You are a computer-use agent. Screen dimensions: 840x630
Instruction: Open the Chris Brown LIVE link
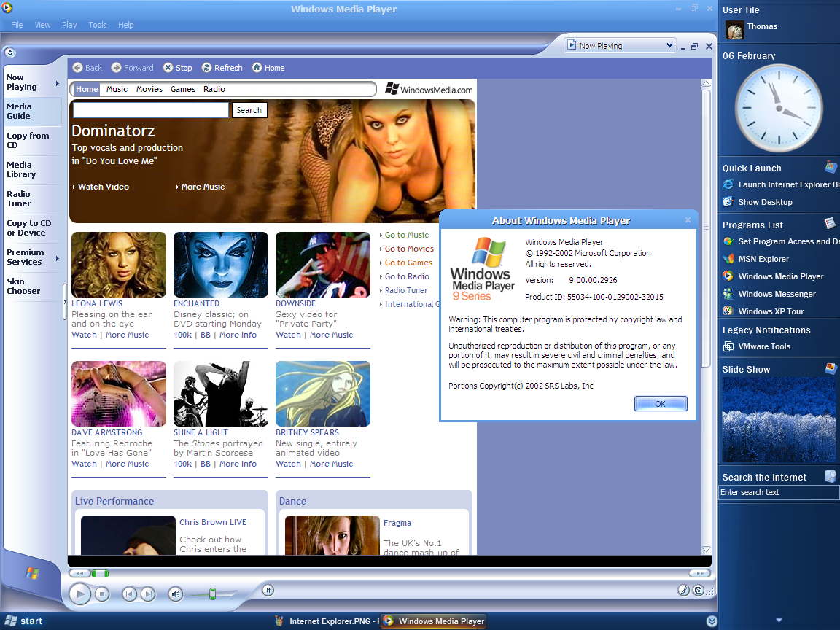[x=213, y=522]
